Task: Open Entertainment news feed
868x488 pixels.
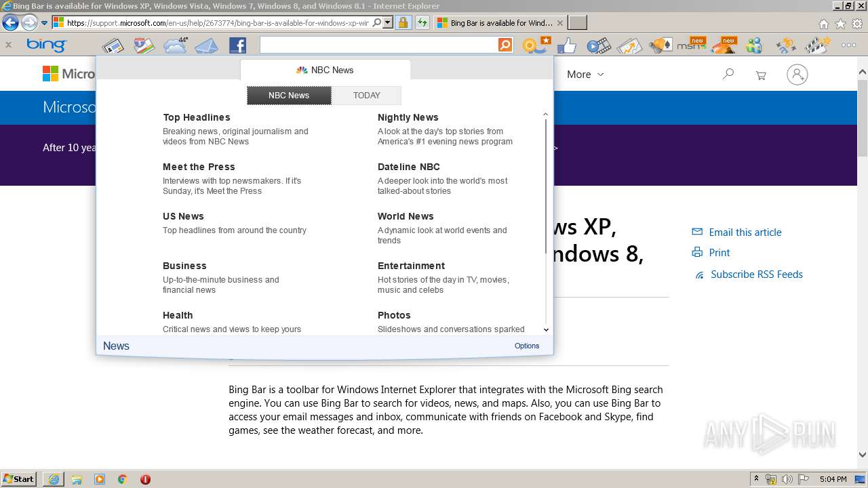Action: coord(411,266)
